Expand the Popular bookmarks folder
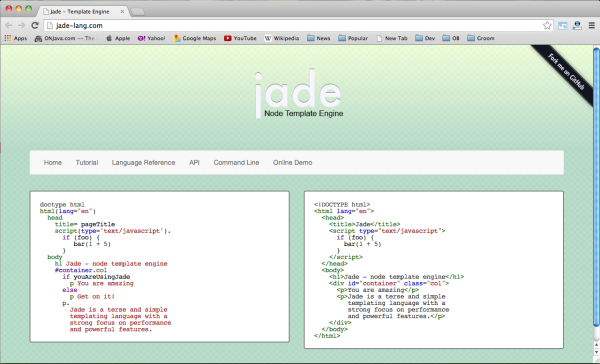Image resolution: width=600 pixels, height=364 pixels. [353, 38]
